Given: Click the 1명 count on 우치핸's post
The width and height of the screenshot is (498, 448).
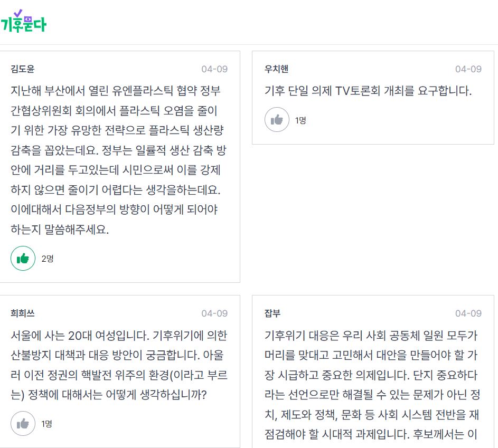Looking at the screenshot, I should click(x=300, y=120).
